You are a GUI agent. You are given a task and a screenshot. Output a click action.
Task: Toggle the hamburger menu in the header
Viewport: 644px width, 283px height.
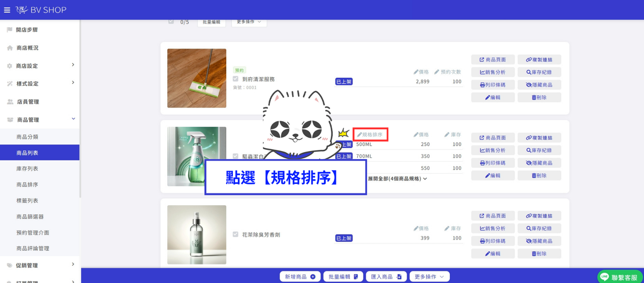point(7,10)
